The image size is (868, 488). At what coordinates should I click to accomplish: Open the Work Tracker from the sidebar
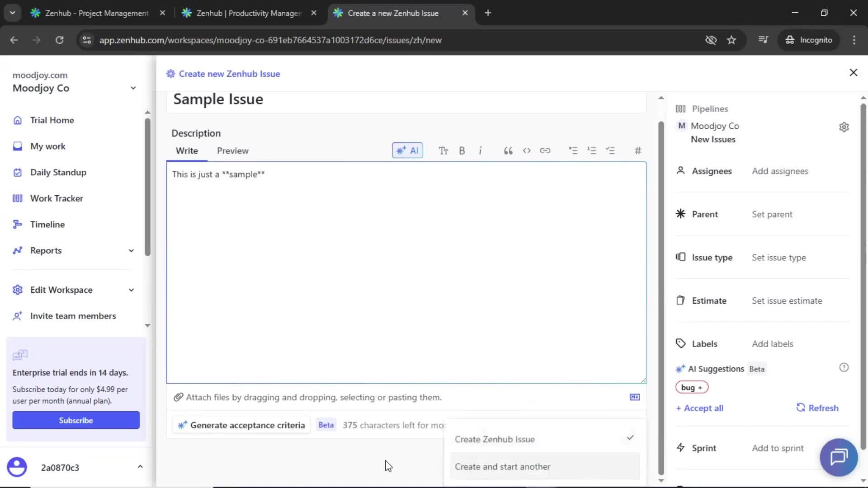(57, 198)
